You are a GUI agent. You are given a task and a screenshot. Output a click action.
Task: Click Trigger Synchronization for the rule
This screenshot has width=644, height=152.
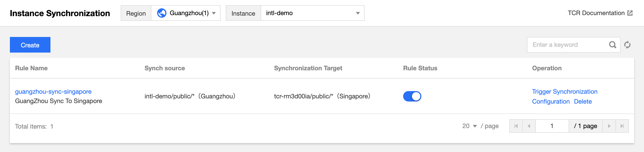(565, 92)
